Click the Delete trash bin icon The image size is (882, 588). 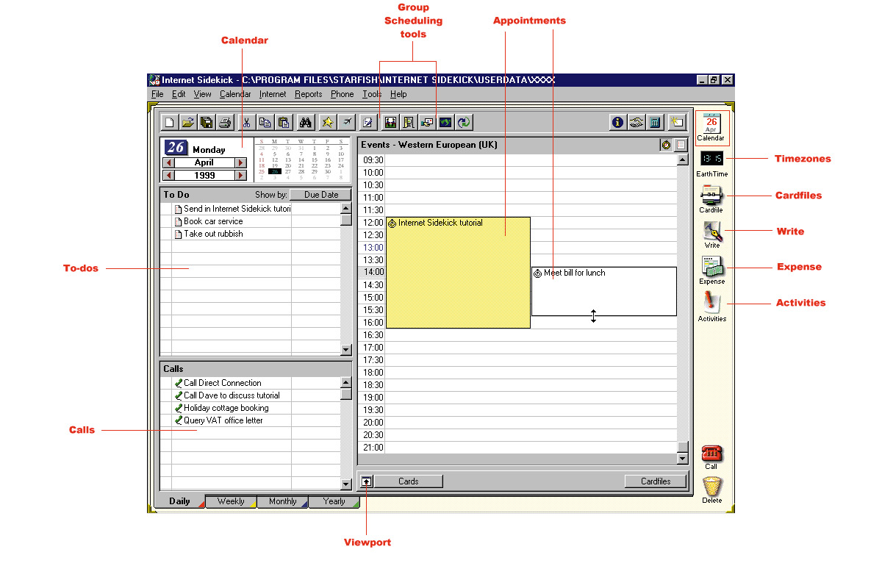(711, 487)
